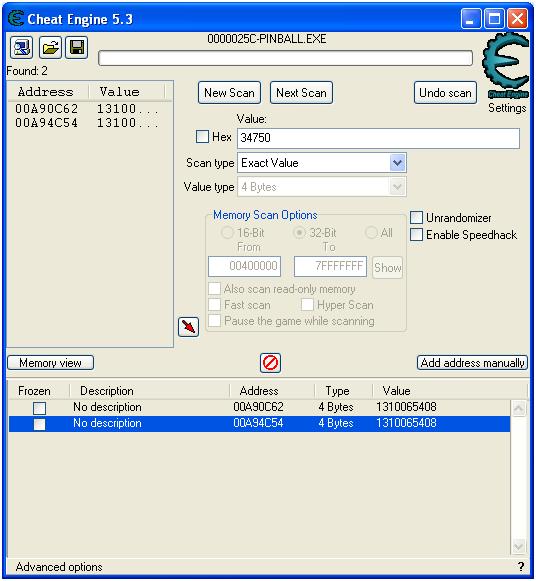
Task: Click the New Scan button
Action: pos(229,93)
